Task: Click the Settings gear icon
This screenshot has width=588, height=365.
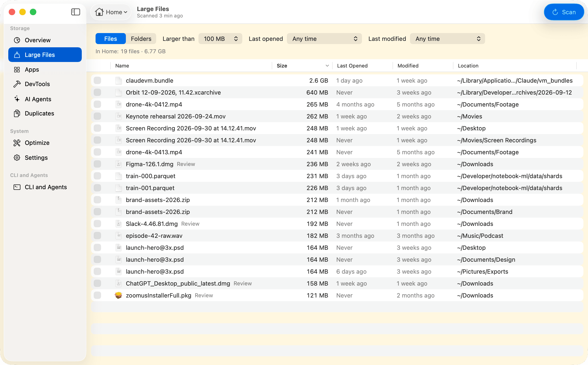Action: [x=17, y=158]
